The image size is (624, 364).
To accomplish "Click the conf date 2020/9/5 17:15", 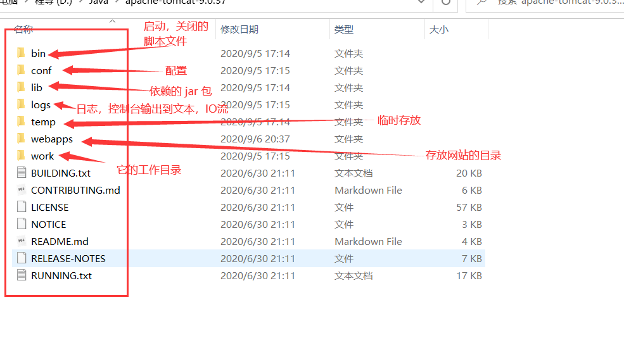I will pos(255,70).
